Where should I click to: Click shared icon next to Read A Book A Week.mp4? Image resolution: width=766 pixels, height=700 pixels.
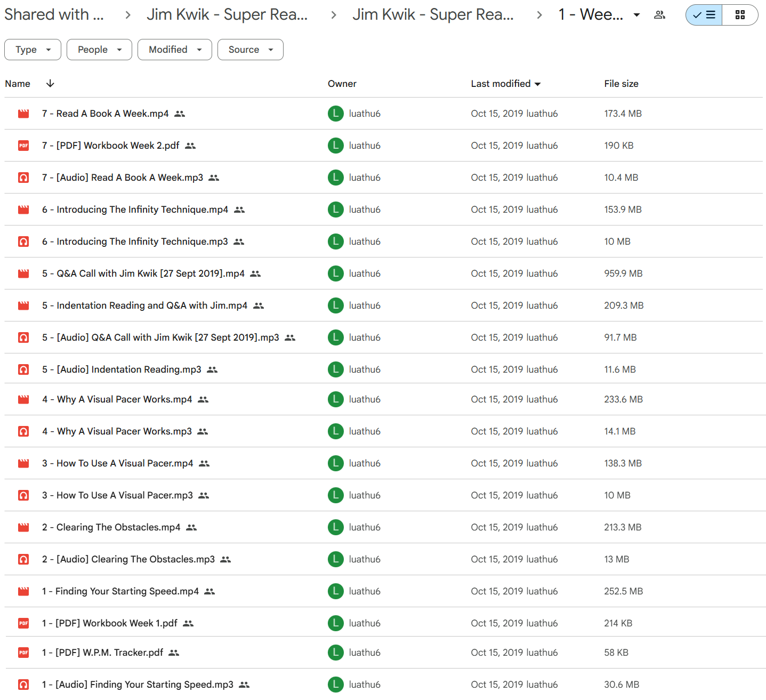click(180, 114)
